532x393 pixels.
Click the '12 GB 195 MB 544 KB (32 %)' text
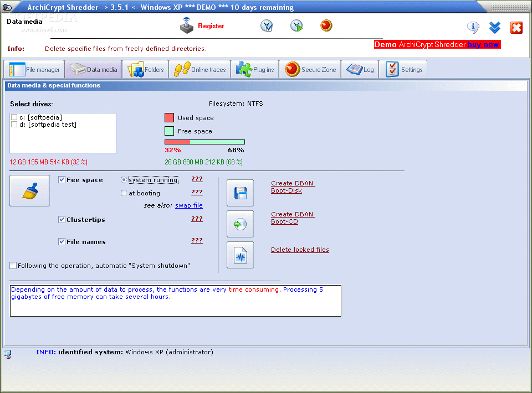point(49,162)
